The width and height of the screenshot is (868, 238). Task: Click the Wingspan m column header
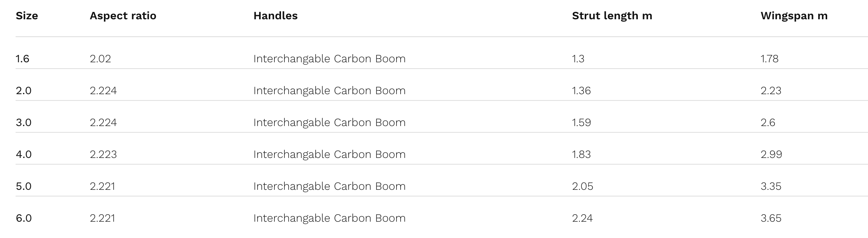click(x=794, y=16)
